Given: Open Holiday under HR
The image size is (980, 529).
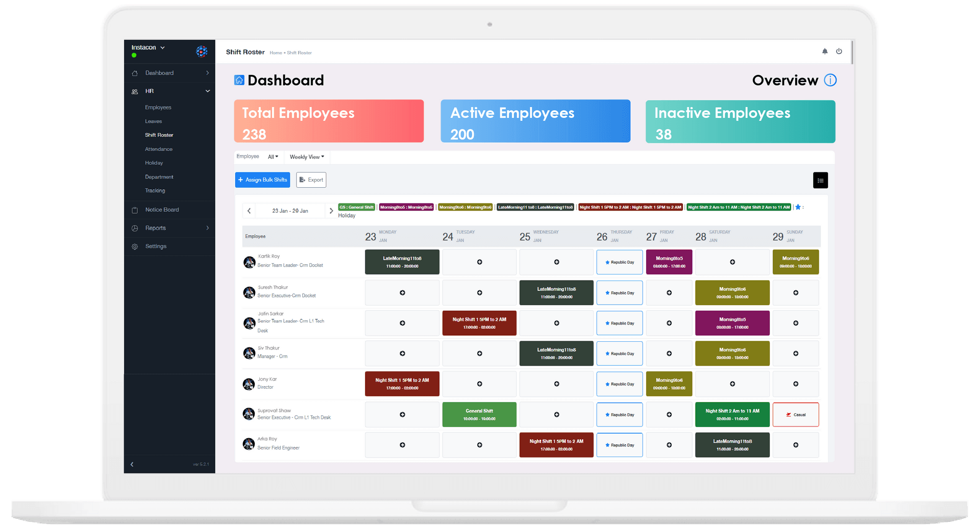Looking at the screenshot, I should (x=154, y=163).
